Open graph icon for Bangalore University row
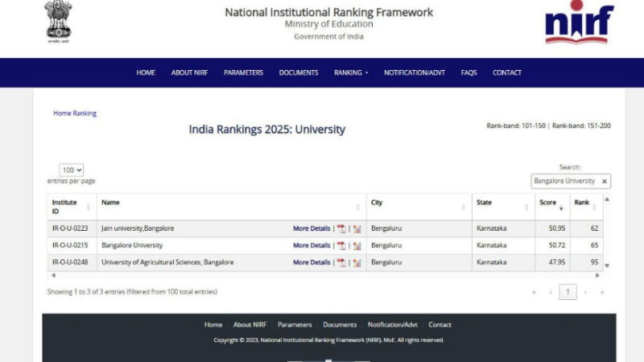The width and height of the screenshot is (644, 362). tap(357, 245)
